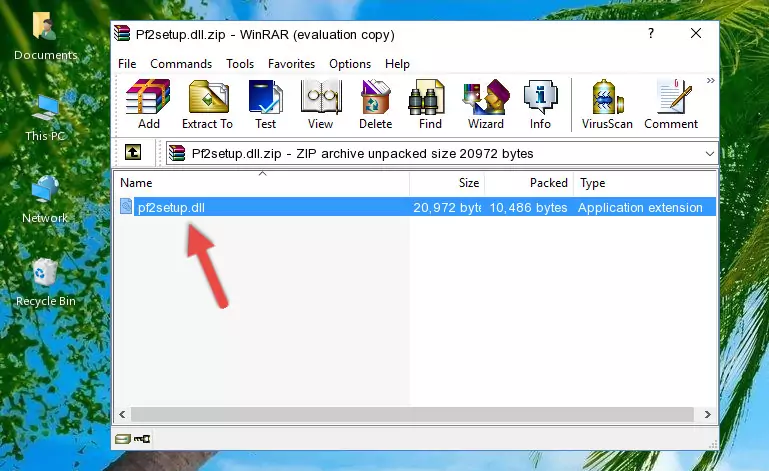Launch the Wizard tool
Image resolution: width=769 pixels, height=471 pixels.
coord(486,104)
